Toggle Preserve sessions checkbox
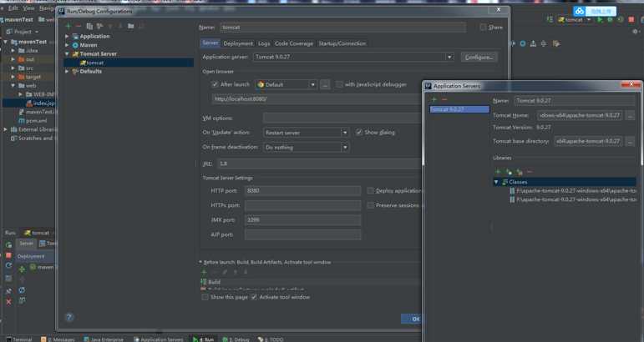Viewport: 644px width, 342px height. click(371, 205)
